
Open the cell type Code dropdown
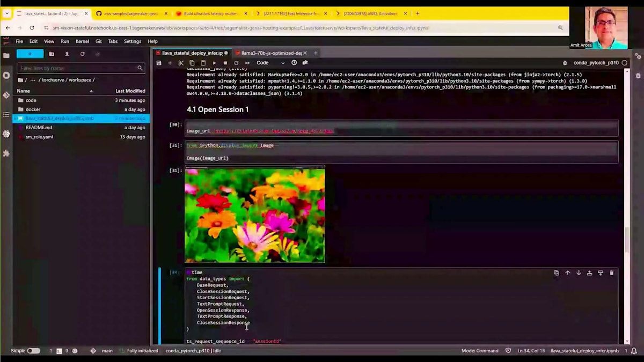pyautogui.click(x=271, y=63)
